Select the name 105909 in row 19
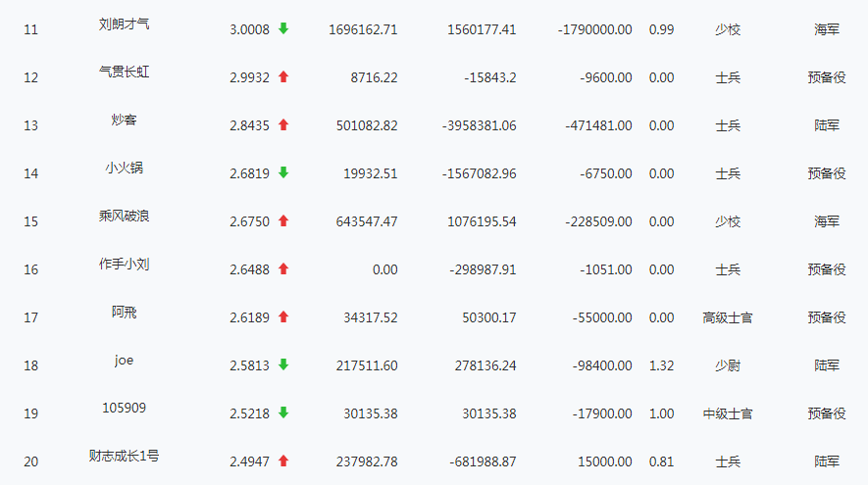Image resolution: width=868 pixels, height=485 pixels. pos(124,409)
